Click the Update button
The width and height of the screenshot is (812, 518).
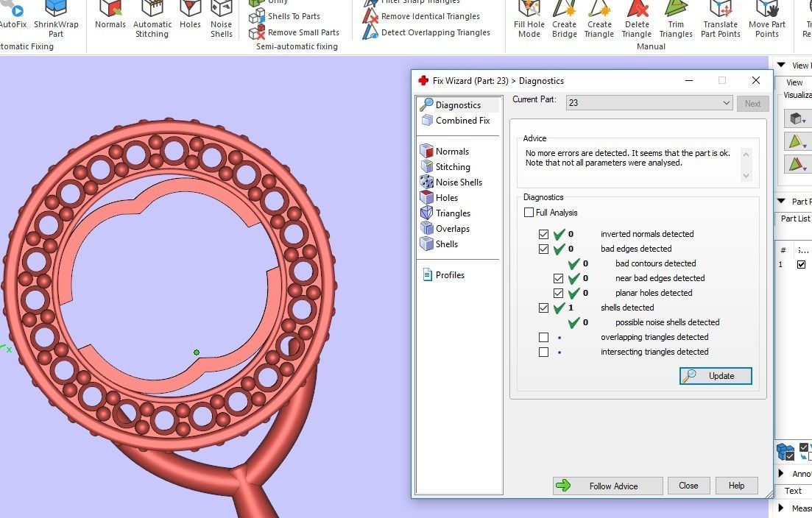pyautogui.click(x=715, y=376)
